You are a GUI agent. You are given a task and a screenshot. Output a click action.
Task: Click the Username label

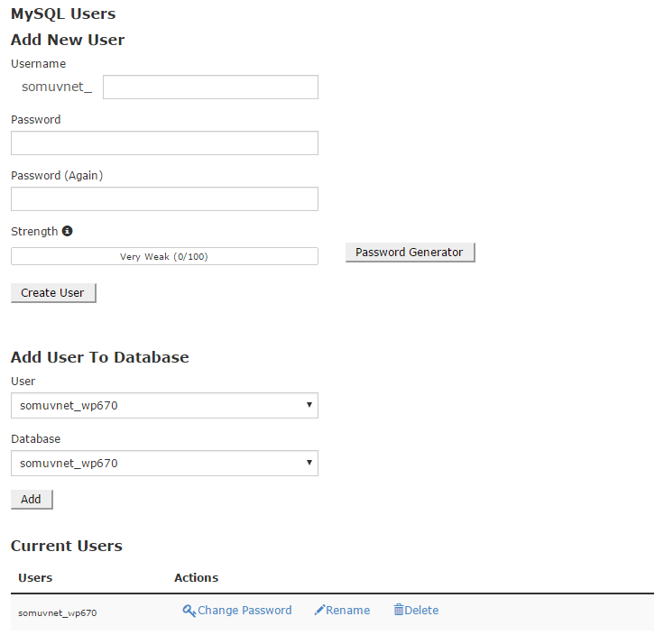point(39,64)
